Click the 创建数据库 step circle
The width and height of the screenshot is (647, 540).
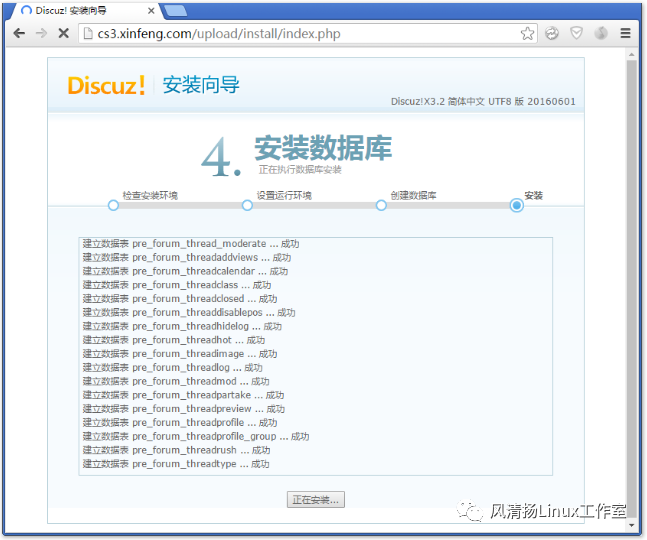coord(381,205)
